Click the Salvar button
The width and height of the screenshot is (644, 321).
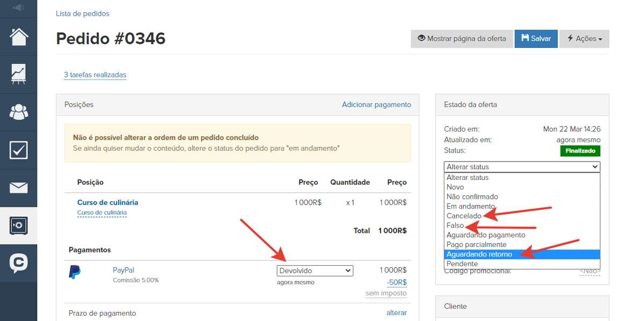click(536, 39)
